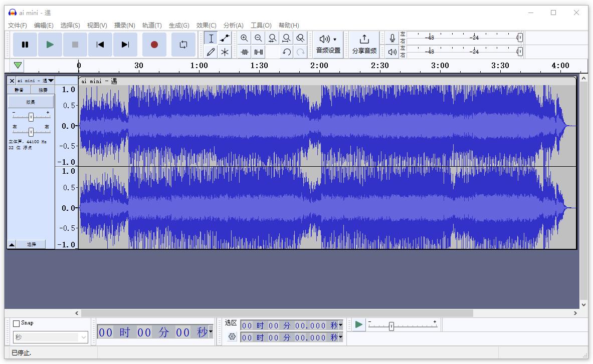Toggle the Loop playback button
Viewport: 593px width, 364px height.
(x=183, y=45)
